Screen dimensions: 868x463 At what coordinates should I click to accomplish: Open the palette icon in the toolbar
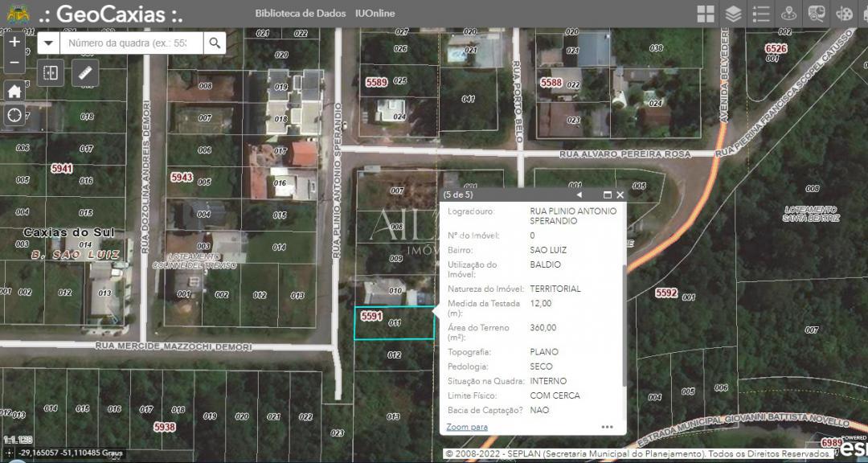coord(844,14)
